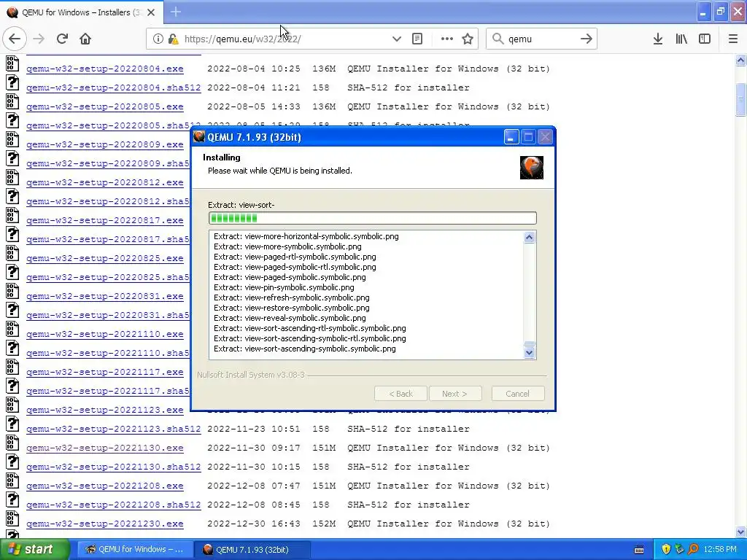This screenshot has height=560, width=747.
Task: Click the search go arrow button
Action: click(587, 39)
